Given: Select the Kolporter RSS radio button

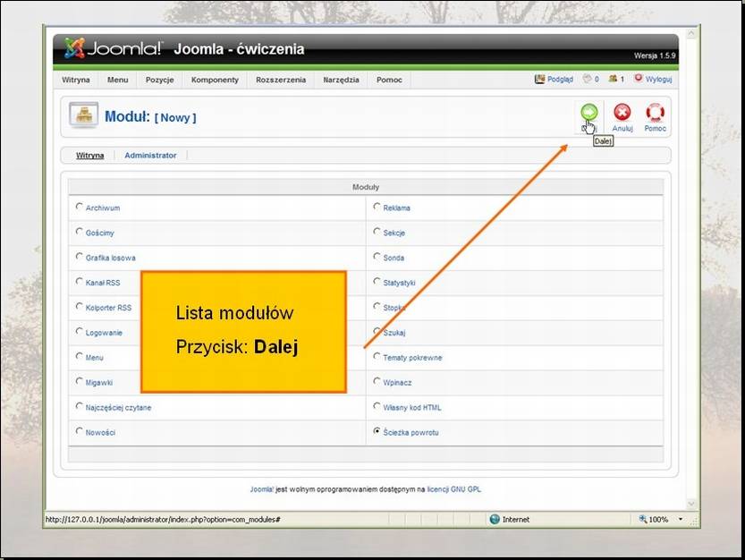Looking at the screenshot, I should [x=80, y=307].
